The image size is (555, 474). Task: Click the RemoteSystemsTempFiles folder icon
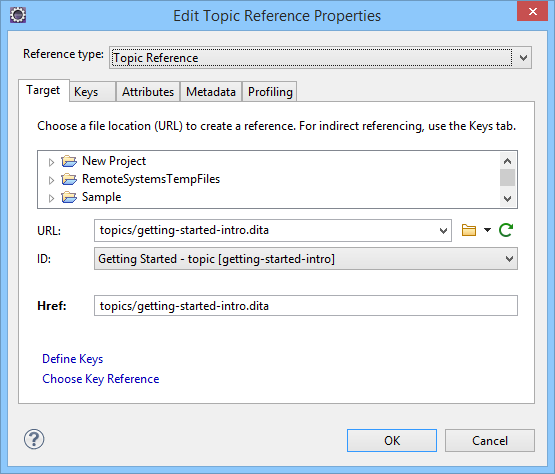[x=69, y=179]
